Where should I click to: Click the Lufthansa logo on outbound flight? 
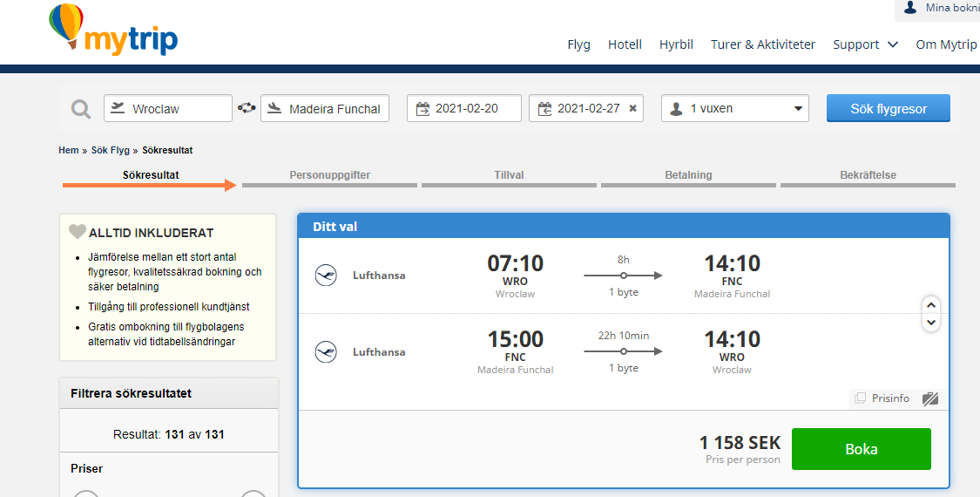tap(326, 276)
